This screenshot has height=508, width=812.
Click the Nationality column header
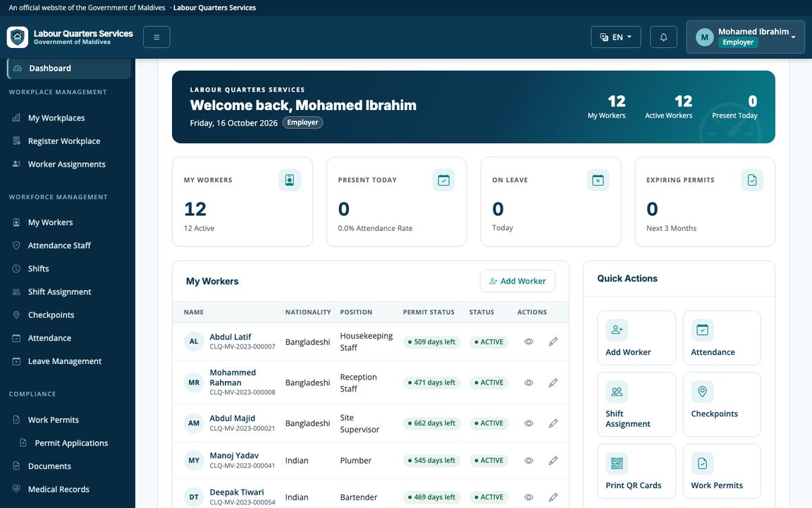pyautogui.click(x=308, y=312)
